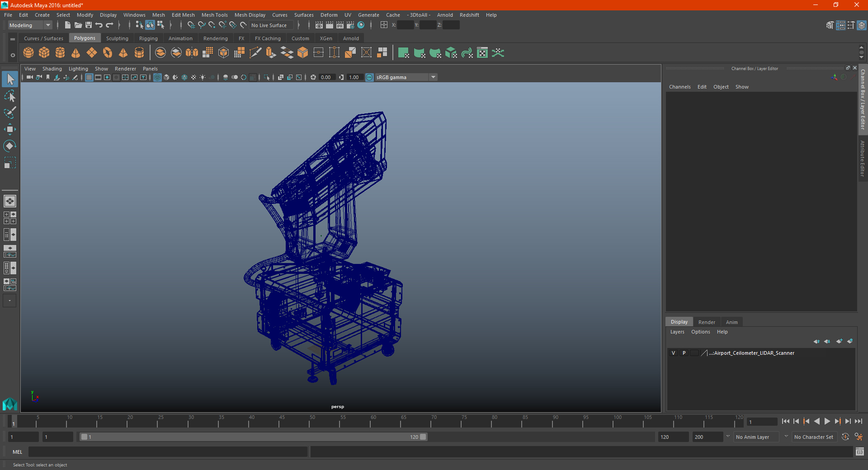Open the Edit Mesh menu
Image resolution: width=868 pixels, height=470 pixels.
coord(183,15)
